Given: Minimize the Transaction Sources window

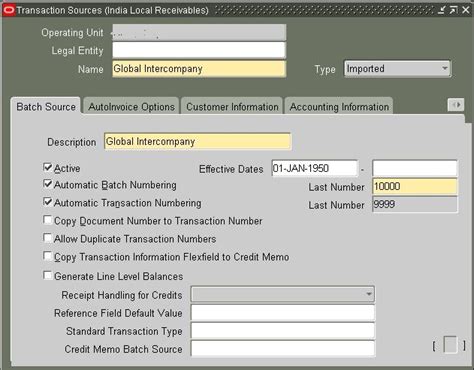Looking at the screenshot, I should click(442, 10).
